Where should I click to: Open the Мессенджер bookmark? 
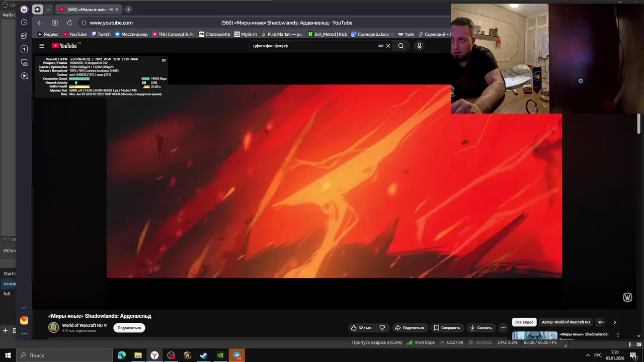pyautogui.click(x=131, y=34)
